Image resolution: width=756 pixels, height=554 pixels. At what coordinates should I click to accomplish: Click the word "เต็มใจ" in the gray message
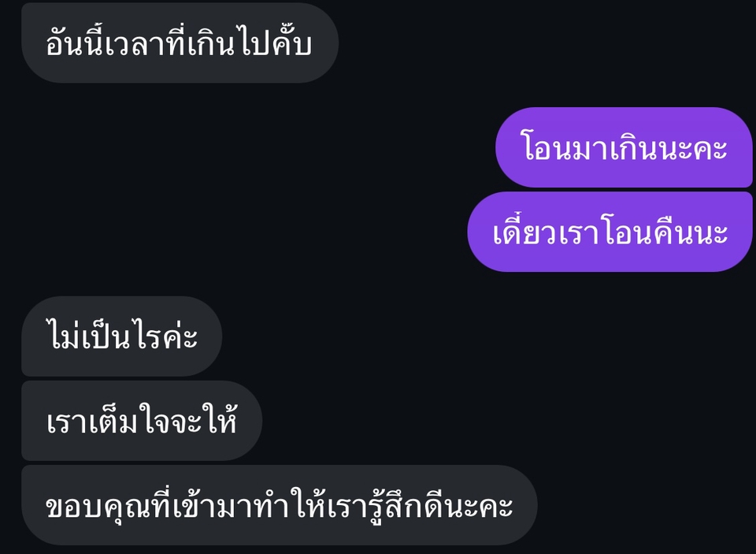pyautogui.click(x=130, y=421)
